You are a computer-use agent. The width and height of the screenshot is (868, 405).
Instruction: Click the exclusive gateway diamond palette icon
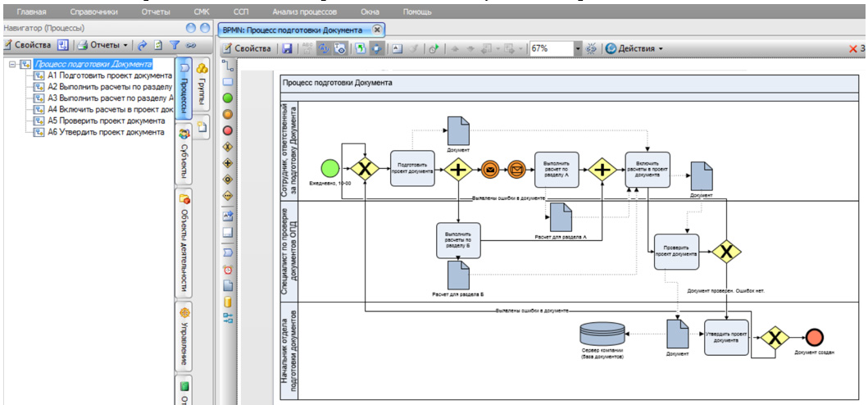click(x=229, y=146)
